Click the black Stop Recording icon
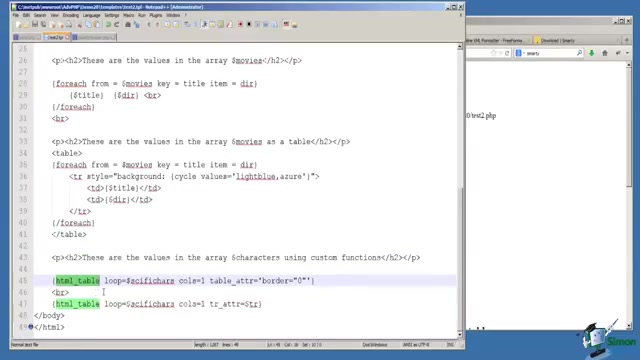Viewport: 640px width, 360px height. [249, 25]
